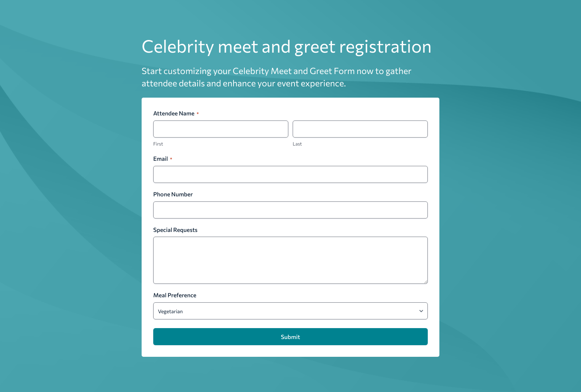Click the Attendee Name label
The height and width of the screenshot is (392, 581).
click(x=175, y=113)
